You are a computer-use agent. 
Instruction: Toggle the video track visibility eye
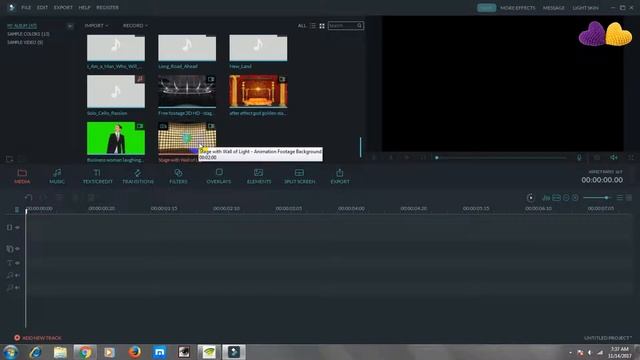pyautogui.click(x=18, y=227)
